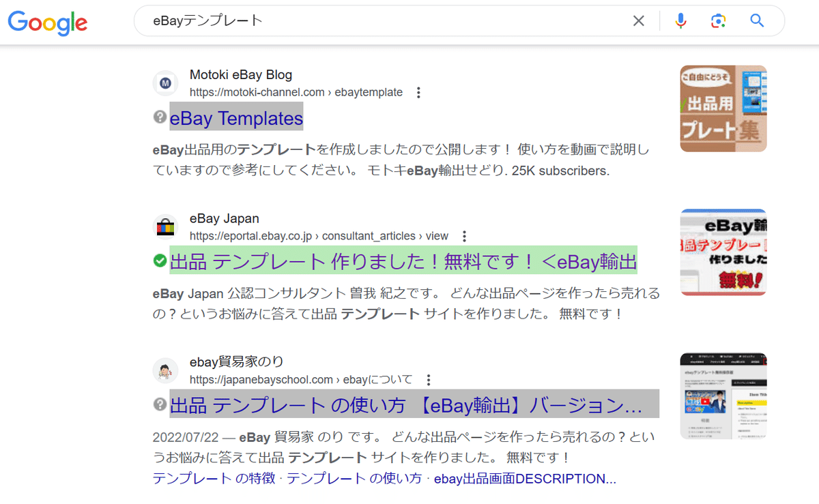This screenshot has height=504, width=819.
Task: Open the options menu beside motoki-channel.com URL
Action: click(419, 93)
